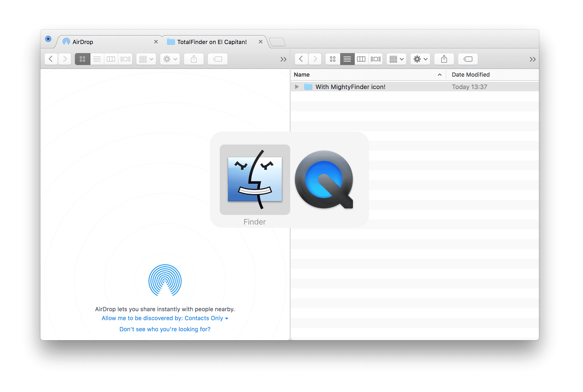Click Don't see who you're looking for link
This screenshot has height=392, width=583.
tap(165, 329)
